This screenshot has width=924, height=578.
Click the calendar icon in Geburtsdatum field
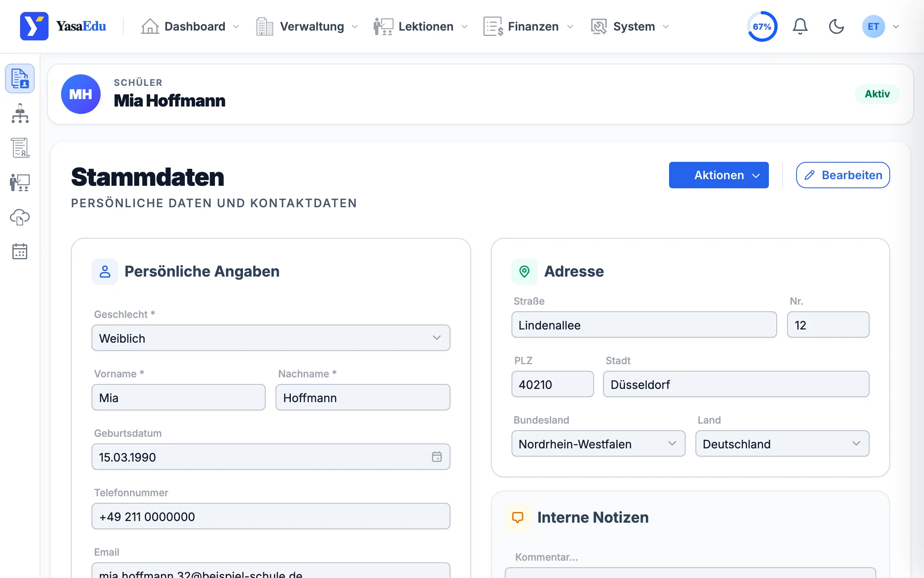click(x=436, y=457)
